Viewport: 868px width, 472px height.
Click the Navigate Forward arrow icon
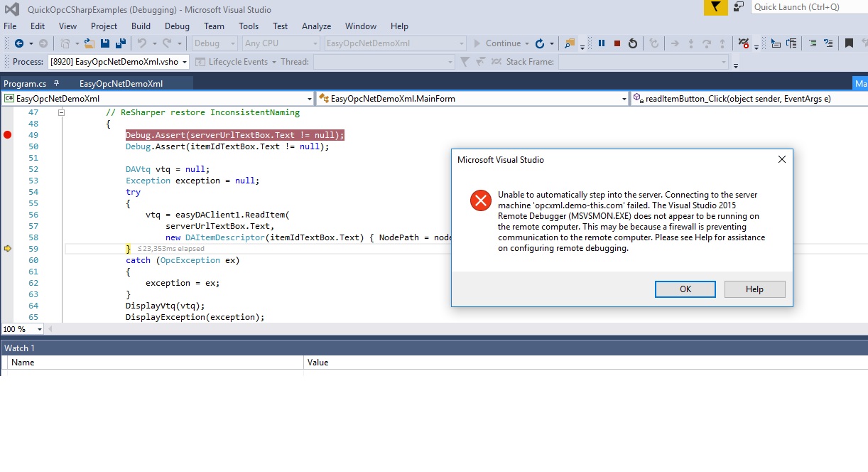tap(43, 43)
